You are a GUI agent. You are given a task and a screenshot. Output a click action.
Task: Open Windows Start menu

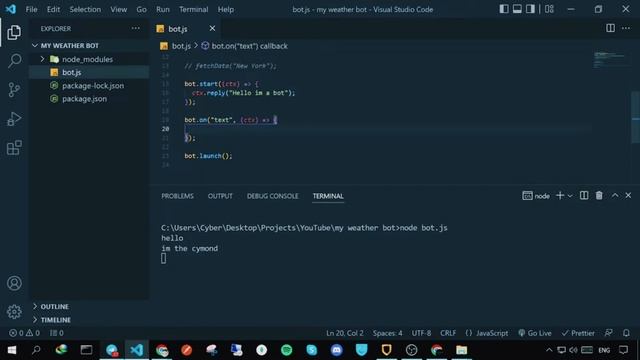12,350
